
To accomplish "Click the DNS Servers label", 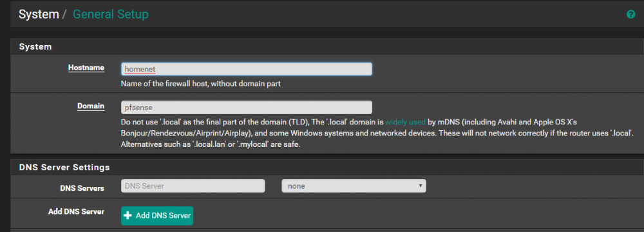I will tap(82, 188).
